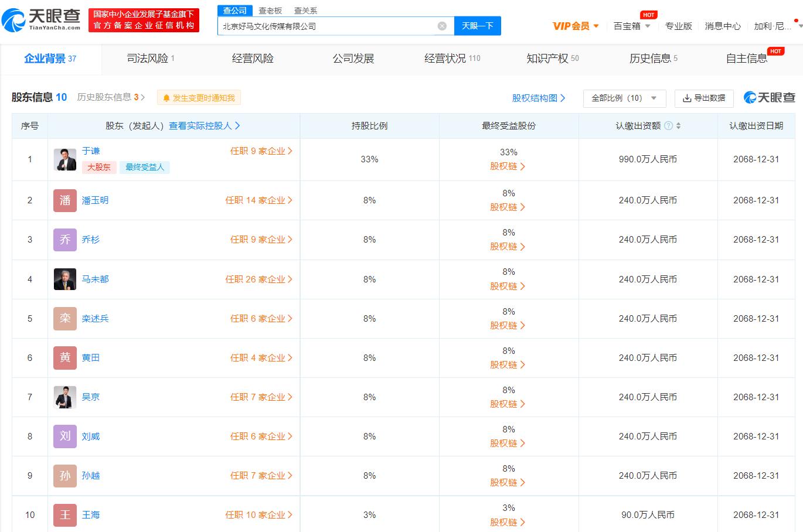
Task: Open the 公司发展 tab
Action: tap(353, 59)
